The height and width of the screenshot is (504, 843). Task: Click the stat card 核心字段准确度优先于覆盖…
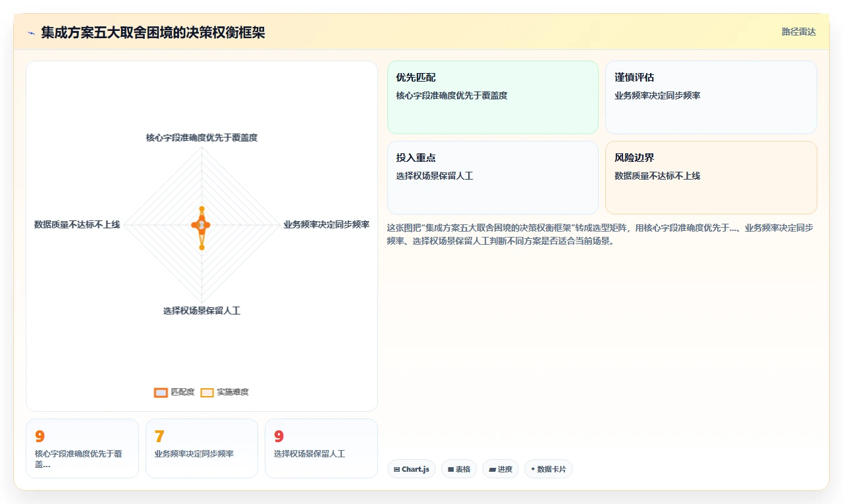82,448
